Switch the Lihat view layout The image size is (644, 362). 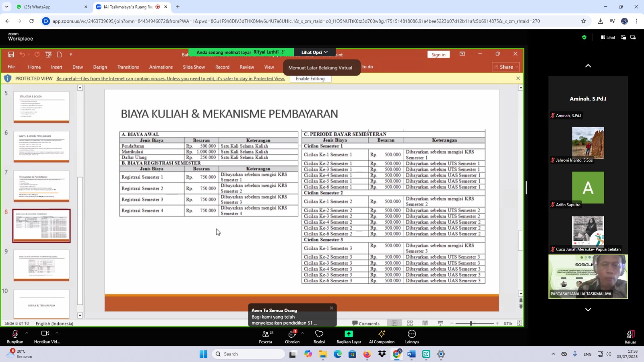tap(608, 37)
